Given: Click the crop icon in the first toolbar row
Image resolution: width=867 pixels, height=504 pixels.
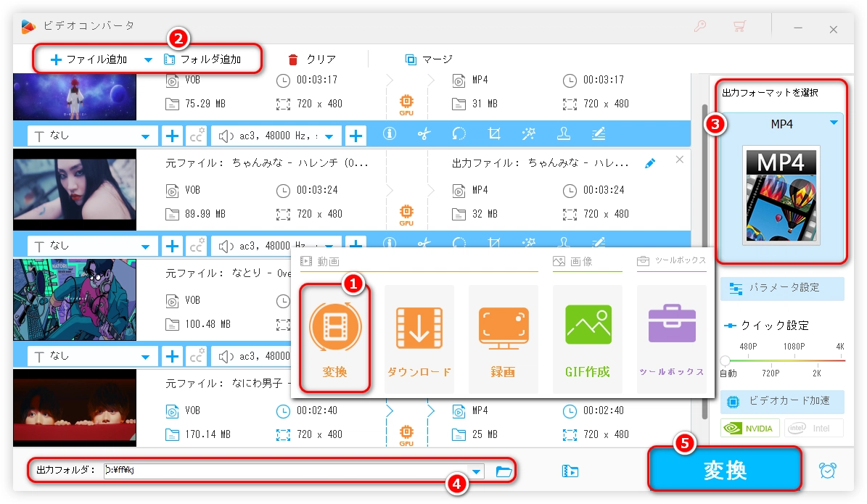Looking at the screenshot, I should (495, 134).
